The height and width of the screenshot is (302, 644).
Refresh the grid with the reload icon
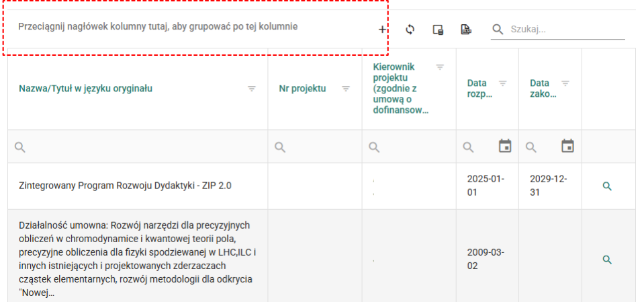[x=410, y=30]
